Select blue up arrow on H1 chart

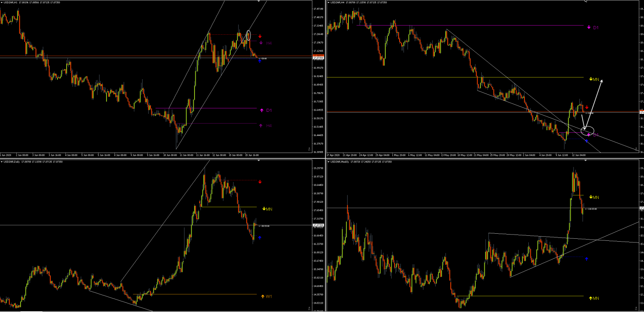click(x=260, y=61)
